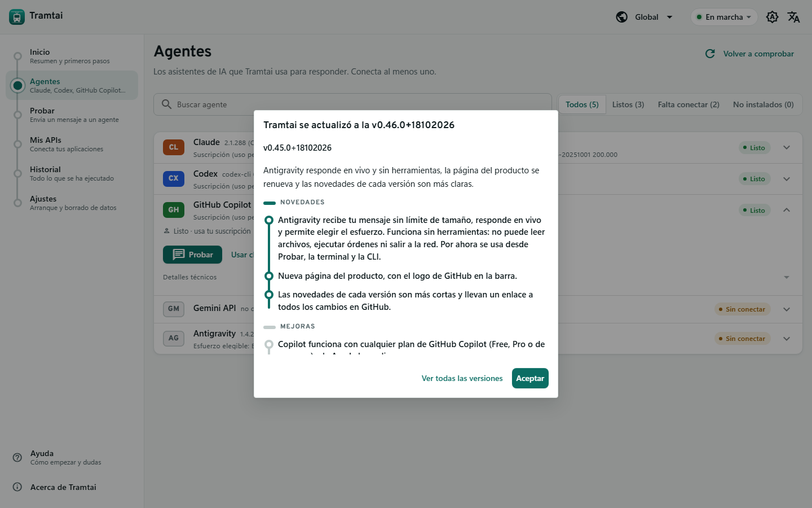Switch to the Todos (5) tab
This screenshot has height=508, width=812.
582,104
